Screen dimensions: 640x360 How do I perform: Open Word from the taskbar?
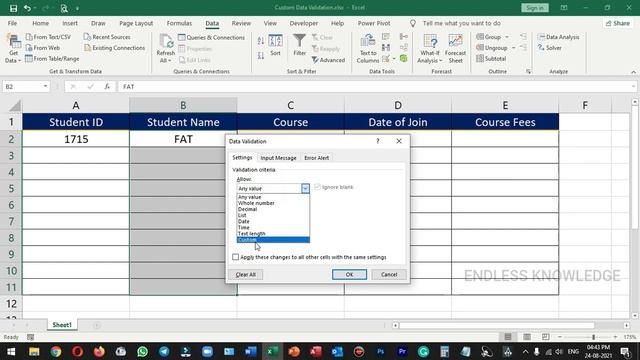(x=251, y=351)
